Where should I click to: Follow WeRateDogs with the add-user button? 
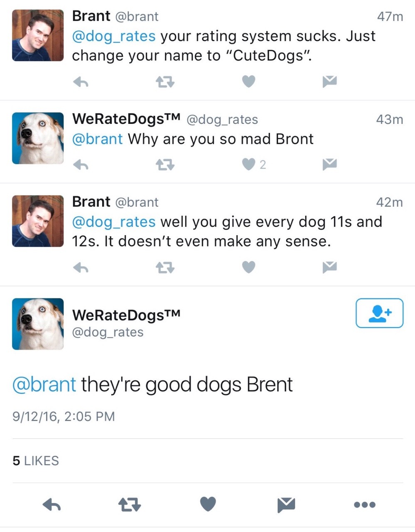(379, 313)
